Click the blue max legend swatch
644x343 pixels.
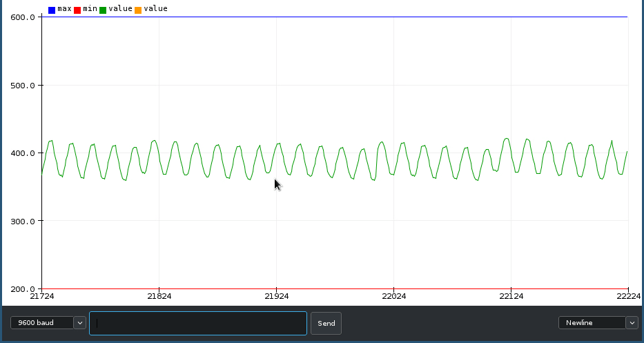(x=52, y=10)
